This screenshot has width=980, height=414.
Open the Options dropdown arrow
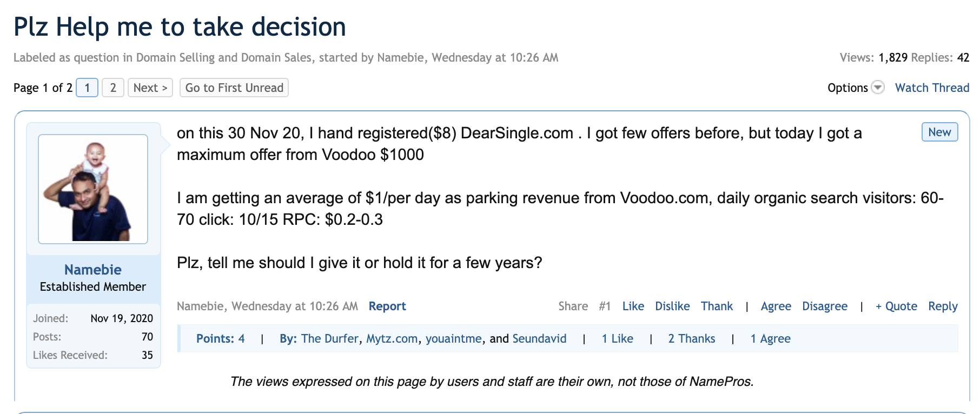pyautogui.click(x=878, y=88)
